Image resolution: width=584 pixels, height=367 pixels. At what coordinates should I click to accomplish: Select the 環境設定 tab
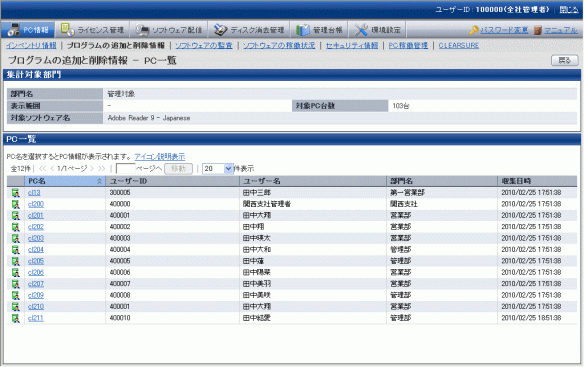(x=377, y=29)
